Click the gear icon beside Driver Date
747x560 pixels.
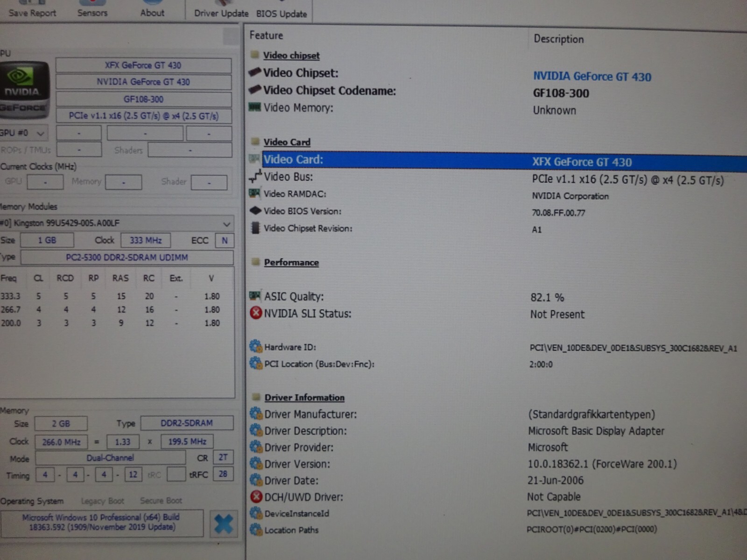pyautogui.click(x=256, y=480)
